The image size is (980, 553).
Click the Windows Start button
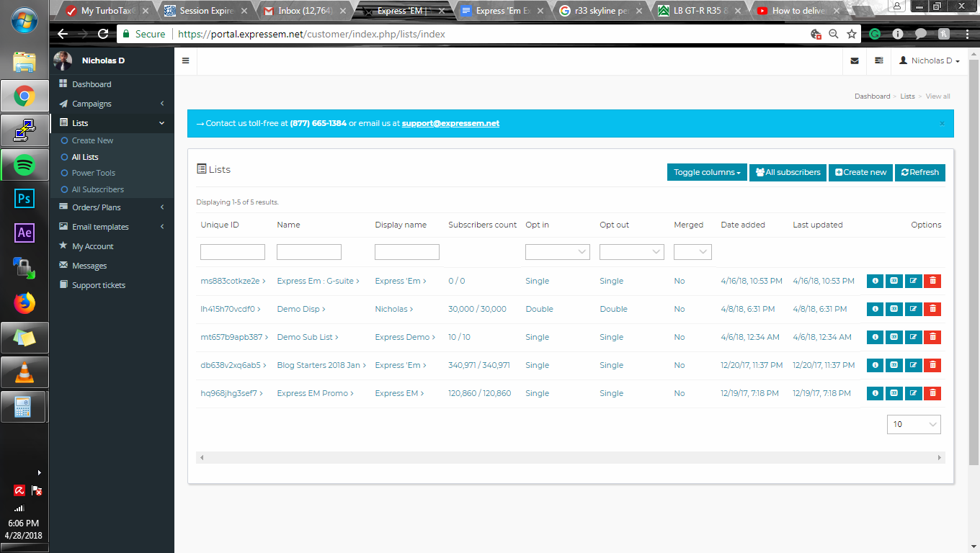pos(24,22)
